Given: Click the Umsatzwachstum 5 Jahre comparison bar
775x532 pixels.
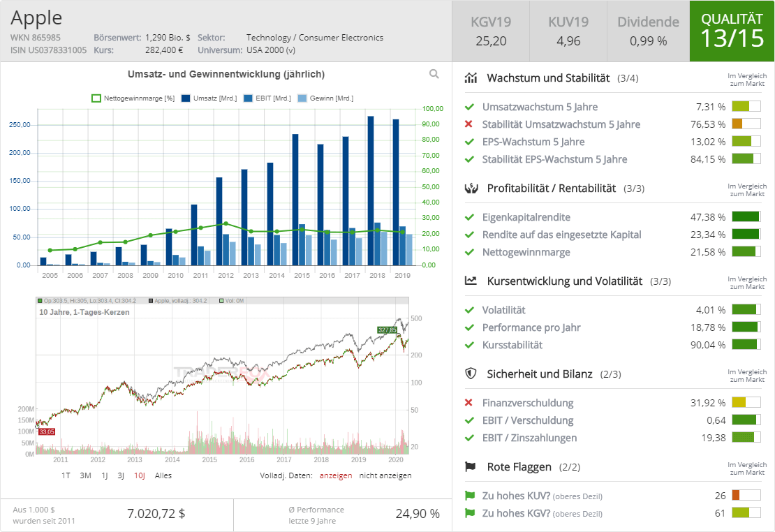Looking at the screenshot, I should pyautogui.click(x=746, y=106).
